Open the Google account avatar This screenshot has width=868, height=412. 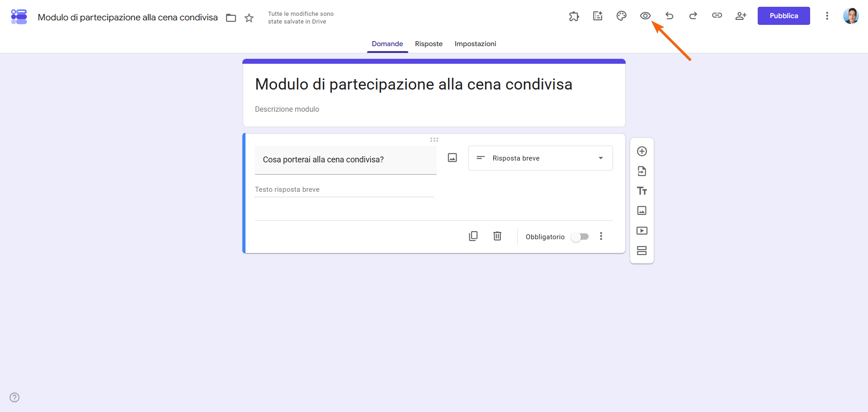[x=851, y=16]
